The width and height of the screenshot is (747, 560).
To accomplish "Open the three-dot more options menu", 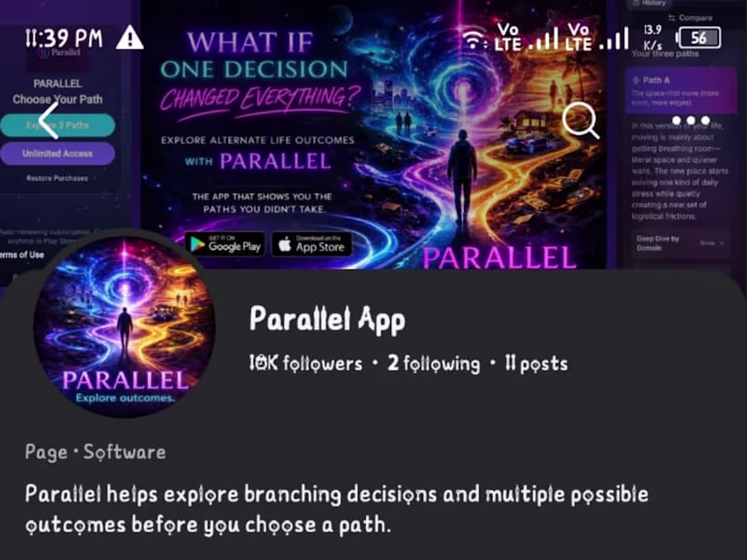I will [691, 120].
